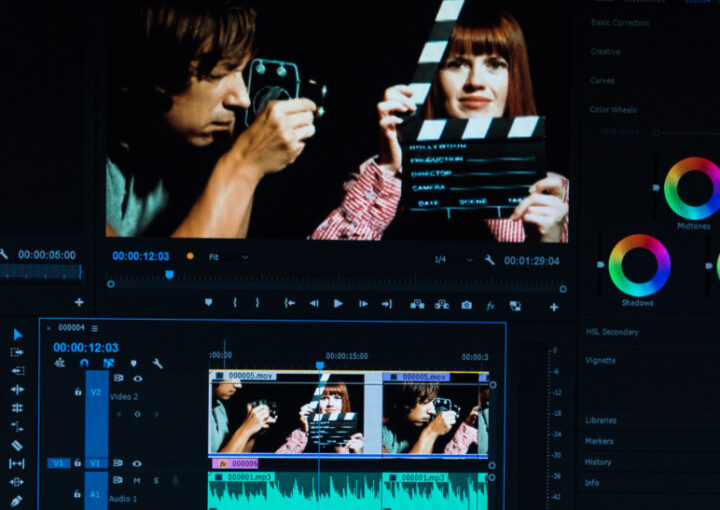Mute the Audio 1 track

pos(138,480)
